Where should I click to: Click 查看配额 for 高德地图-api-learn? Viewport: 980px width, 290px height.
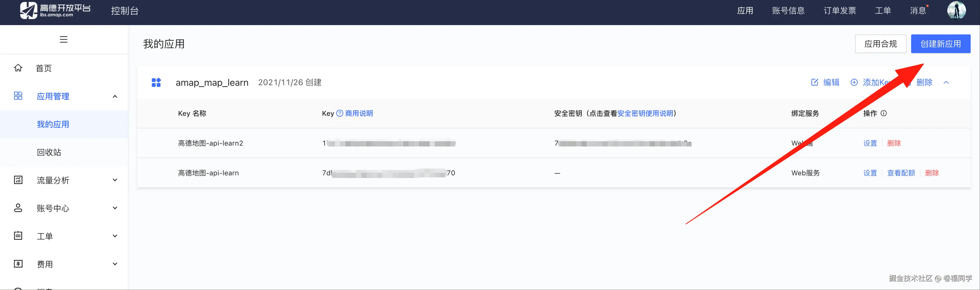[x=901, y=173]
